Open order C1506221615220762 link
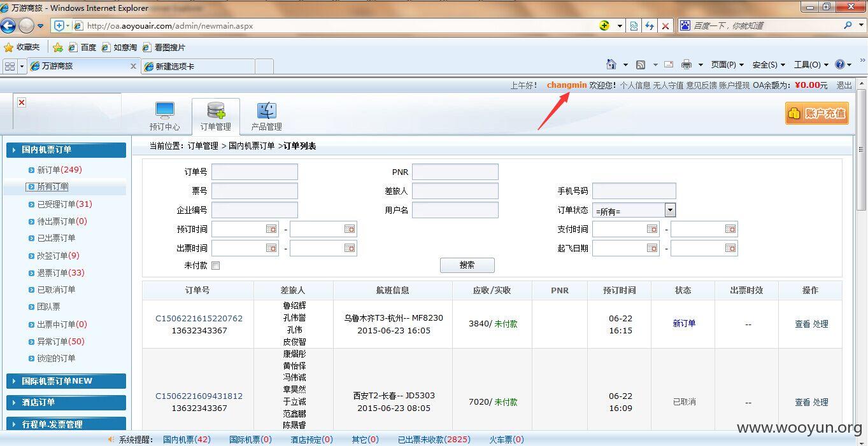The width and height of the screenshot is (868, 446). point(199,319)
